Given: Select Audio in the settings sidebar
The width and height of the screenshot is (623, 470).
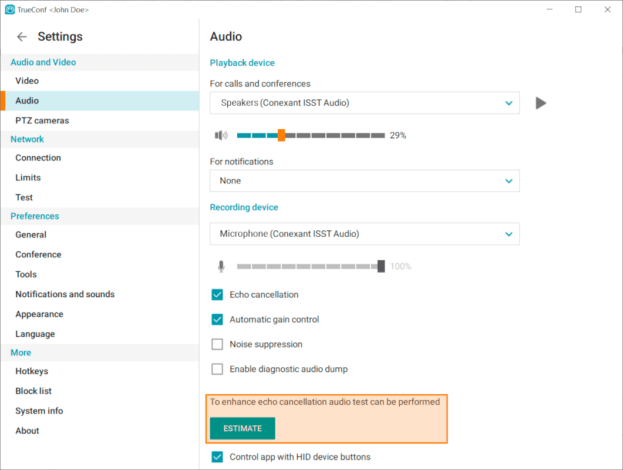Looking at the screenshot, I should point(100,101).
